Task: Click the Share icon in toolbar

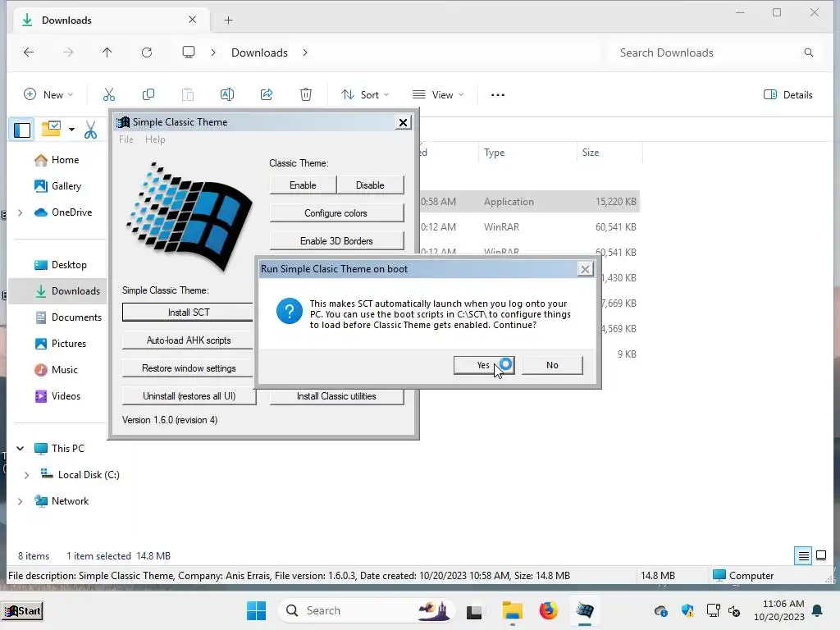Action: [267, 94]
